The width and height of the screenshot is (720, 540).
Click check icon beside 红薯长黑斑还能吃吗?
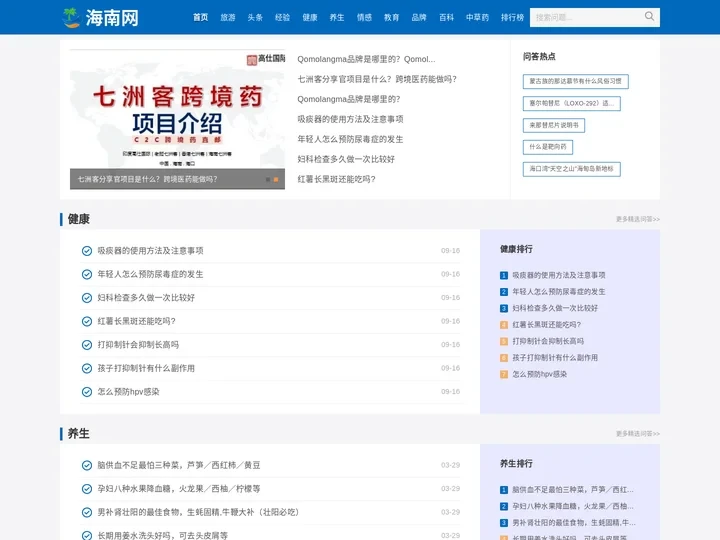(x=87, y=321)
